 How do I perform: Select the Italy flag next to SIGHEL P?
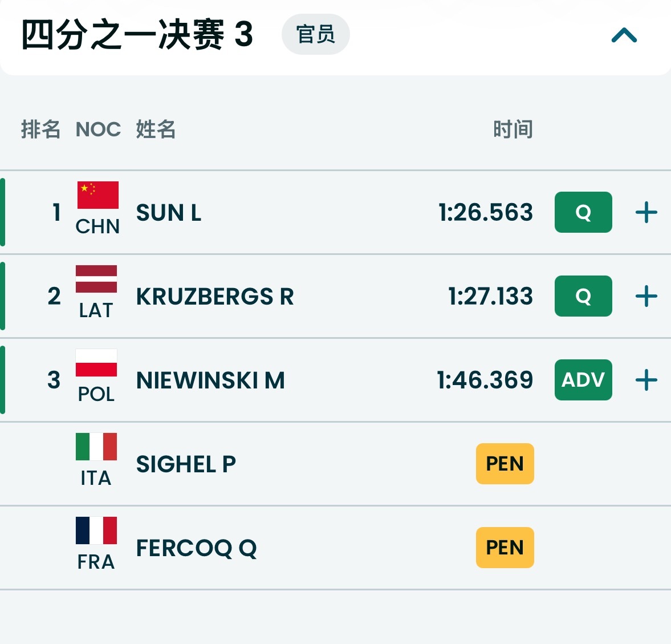point(96,449)
